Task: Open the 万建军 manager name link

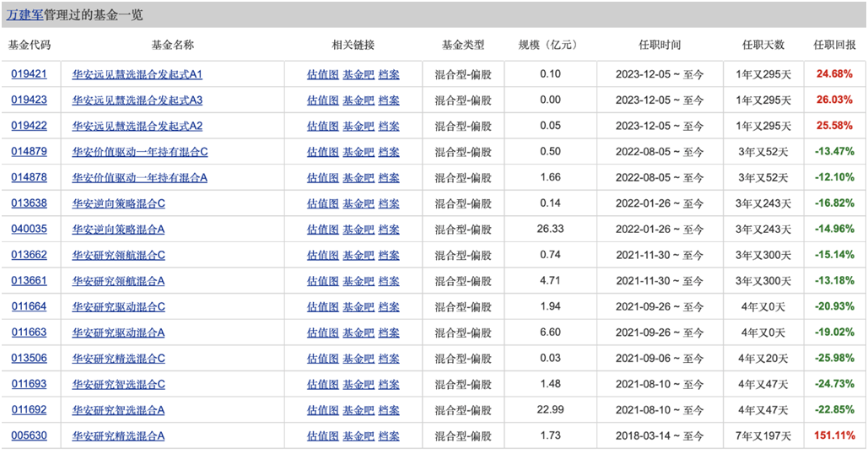Action: pyautogui.click(x=24, y=15)
